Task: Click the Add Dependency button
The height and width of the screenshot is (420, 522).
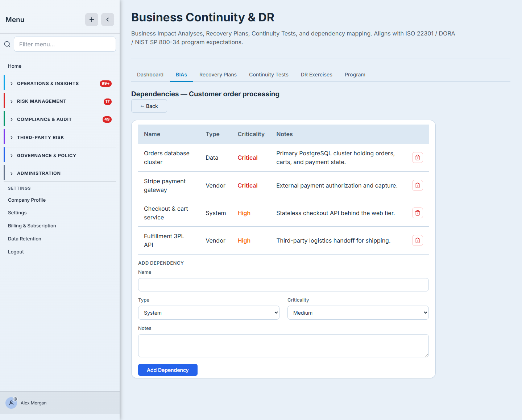Action: click(x=168, y=370)
